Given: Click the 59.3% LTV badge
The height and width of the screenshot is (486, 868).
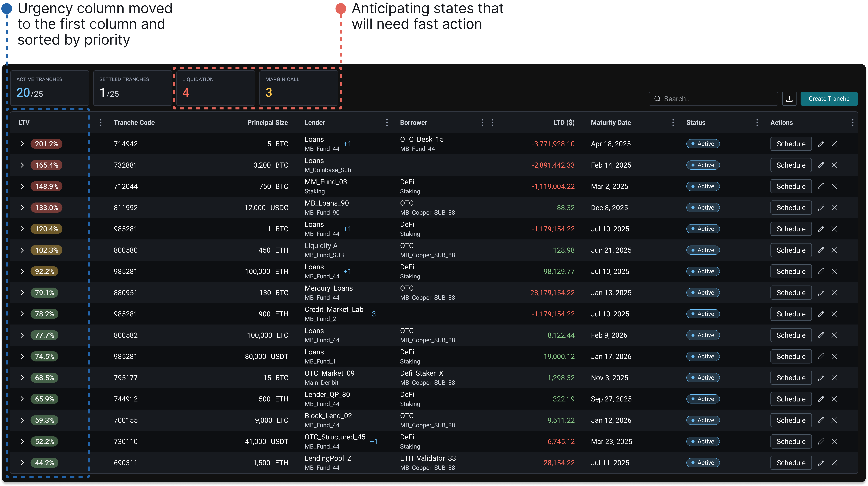Looking at the screenshot, I should pos(44,420).
